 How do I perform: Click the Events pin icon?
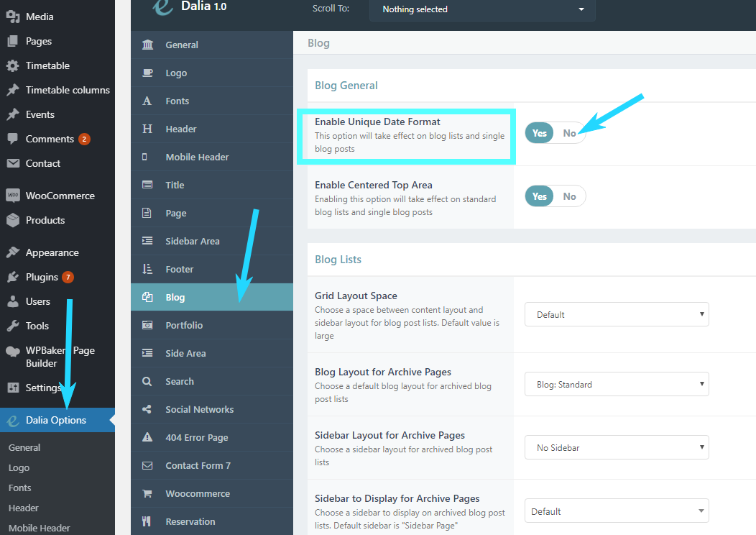(13, 114)
